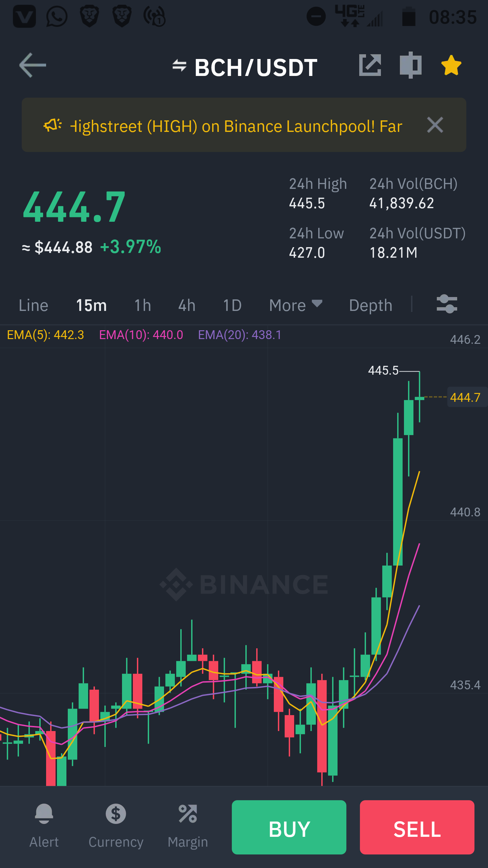
Task: Go back using the arrow icon
Action: (x=33, y=65)
